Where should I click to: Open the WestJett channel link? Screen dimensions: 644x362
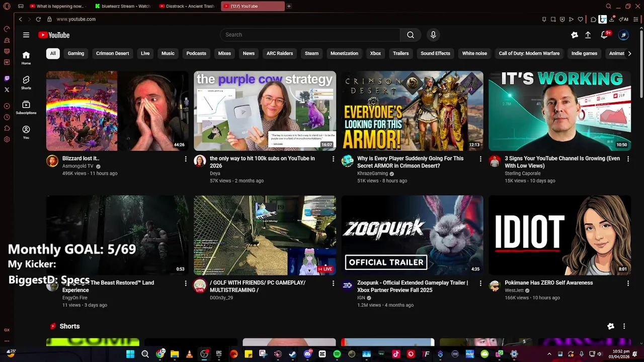click(514, 290)
